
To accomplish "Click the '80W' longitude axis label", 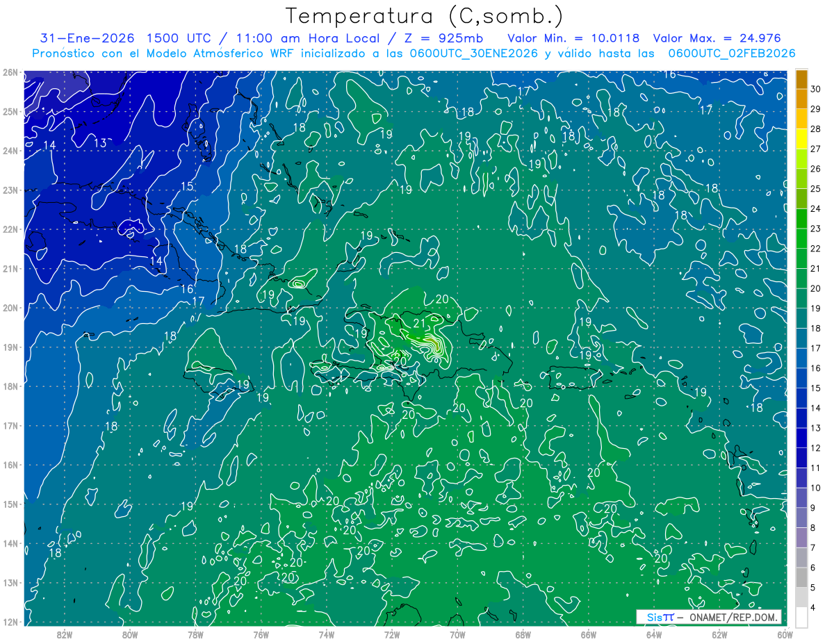I will (x=130, y=634).
